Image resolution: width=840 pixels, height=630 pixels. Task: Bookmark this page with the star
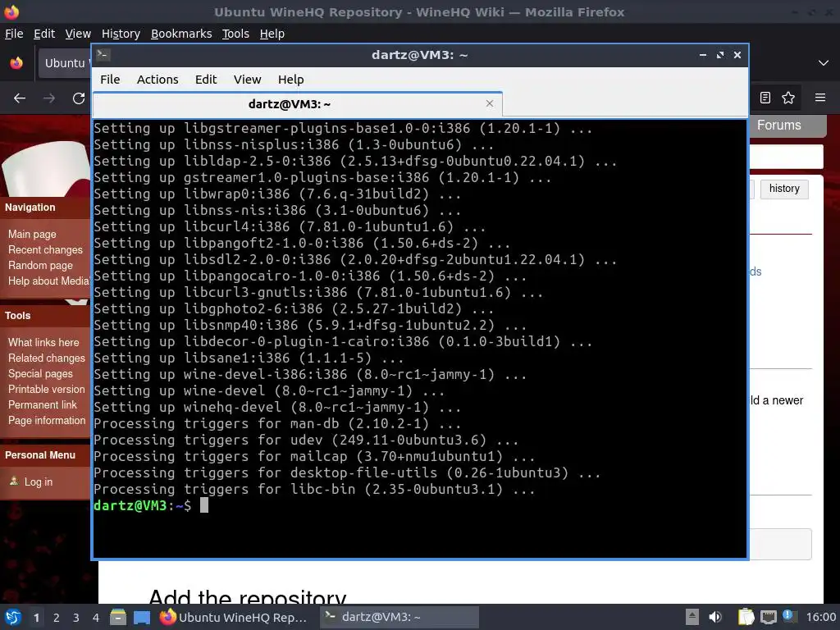(788, 98)
